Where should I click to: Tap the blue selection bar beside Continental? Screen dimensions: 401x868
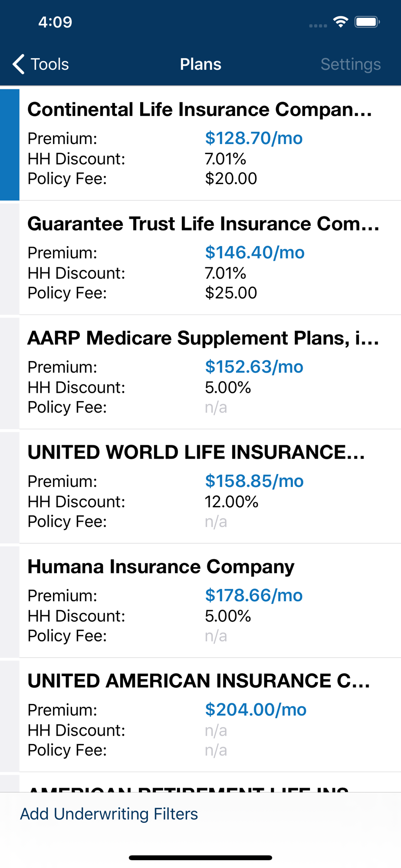pyautogui.click(x=10, y=145)
